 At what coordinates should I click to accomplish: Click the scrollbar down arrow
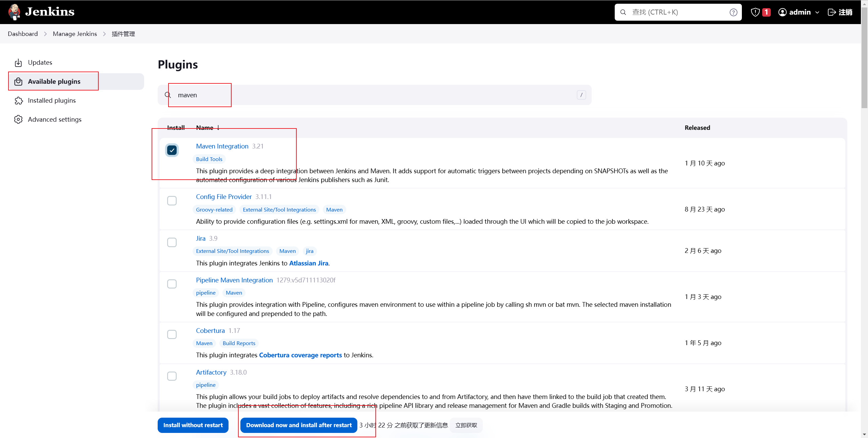tap(865, 434)
